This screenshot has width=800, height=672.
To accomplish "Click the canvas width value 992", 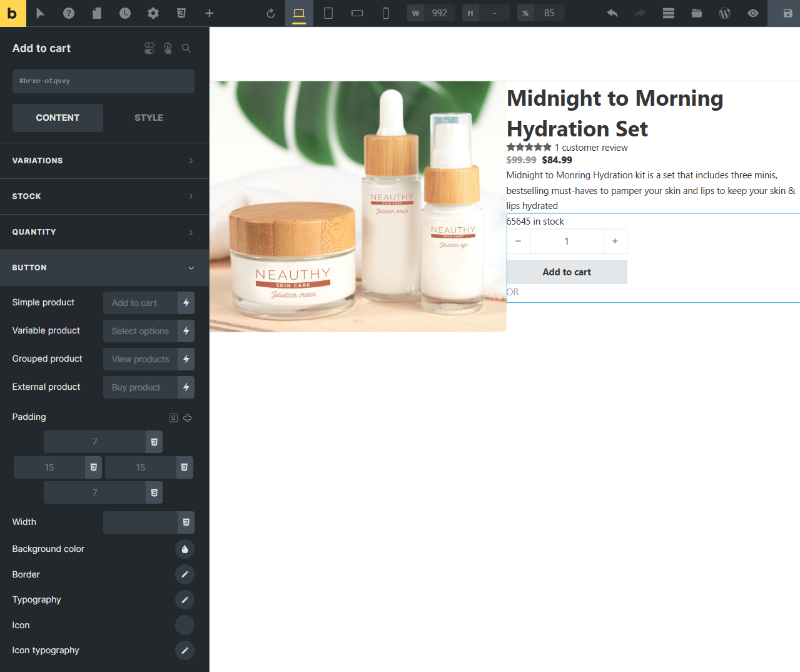I will (439, 13).
